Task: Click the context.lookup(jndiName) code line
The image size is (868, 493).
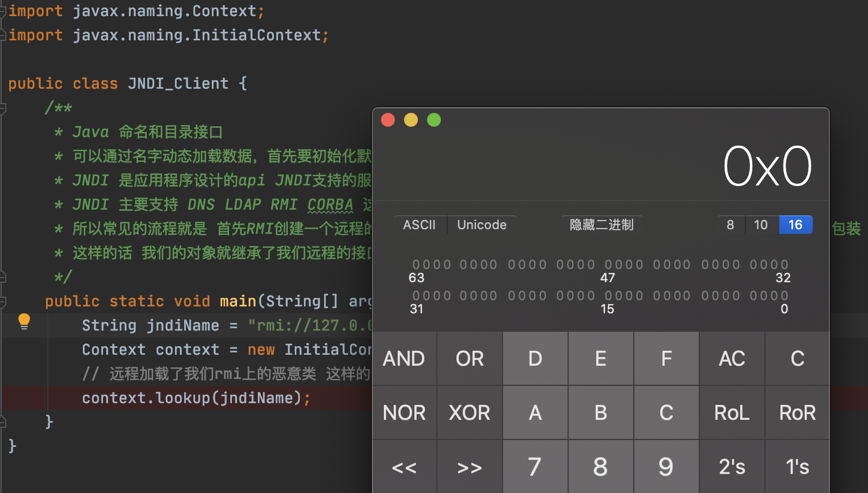Action: [196, 398]
